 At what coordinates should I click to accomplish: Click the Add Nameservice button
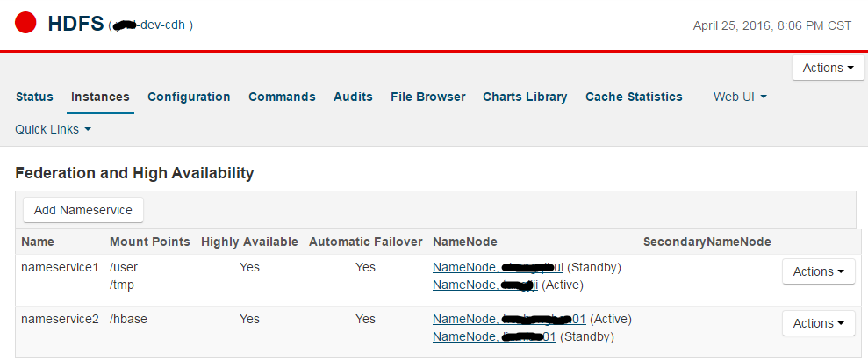82,210
